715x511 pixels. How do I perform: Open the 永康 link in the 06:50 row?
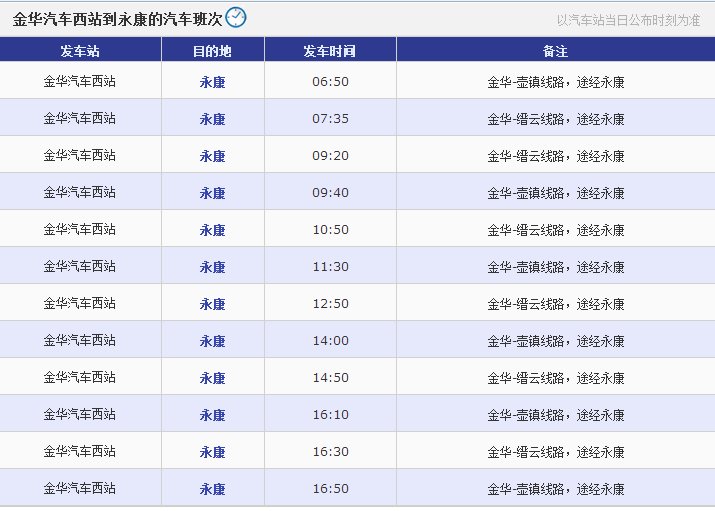coord(212,82)
